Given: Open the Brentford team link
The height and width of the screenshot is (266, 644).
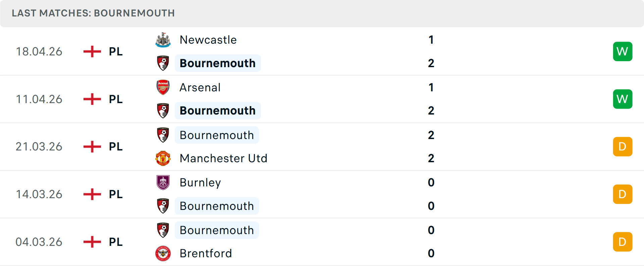Looking at the screenshot, I should point(206,253).
